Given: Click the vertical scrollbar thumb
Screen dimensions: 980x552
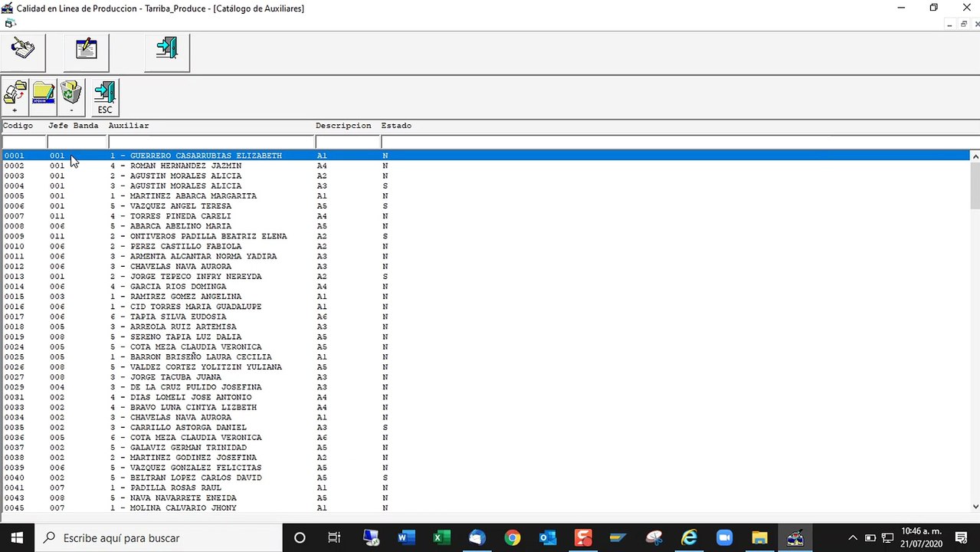Looking at the screenshot, I should pos(975,185).
